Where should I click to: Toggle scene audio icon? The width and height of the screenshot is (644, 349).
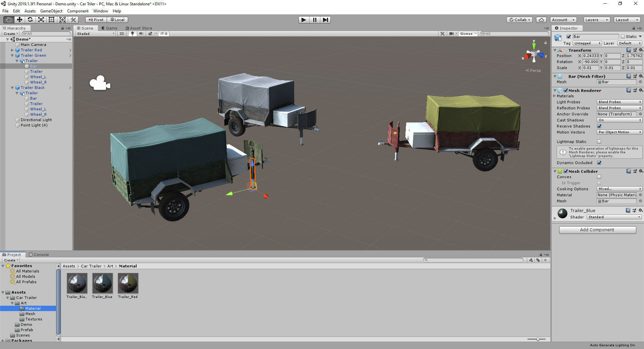141,34
